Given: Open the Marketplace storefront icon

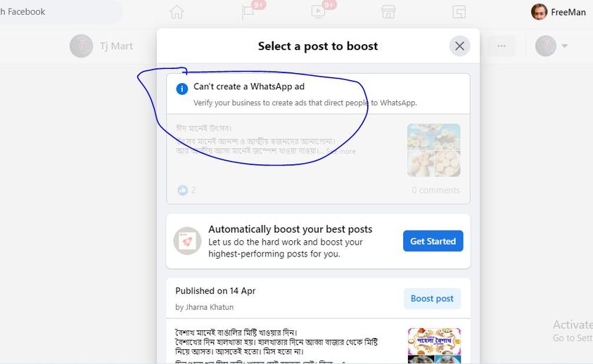Looking at the screenshot, I should (388, 12).
